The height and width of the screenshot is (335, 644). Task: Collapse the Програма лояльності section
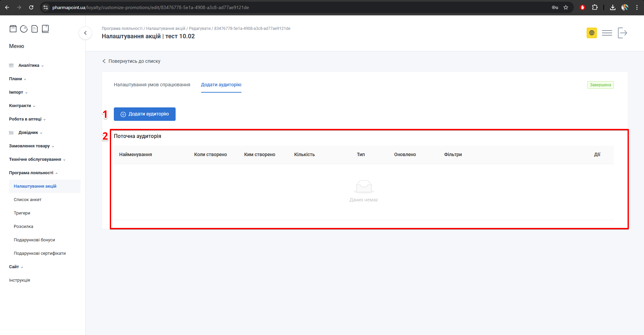tap(31, 173)
